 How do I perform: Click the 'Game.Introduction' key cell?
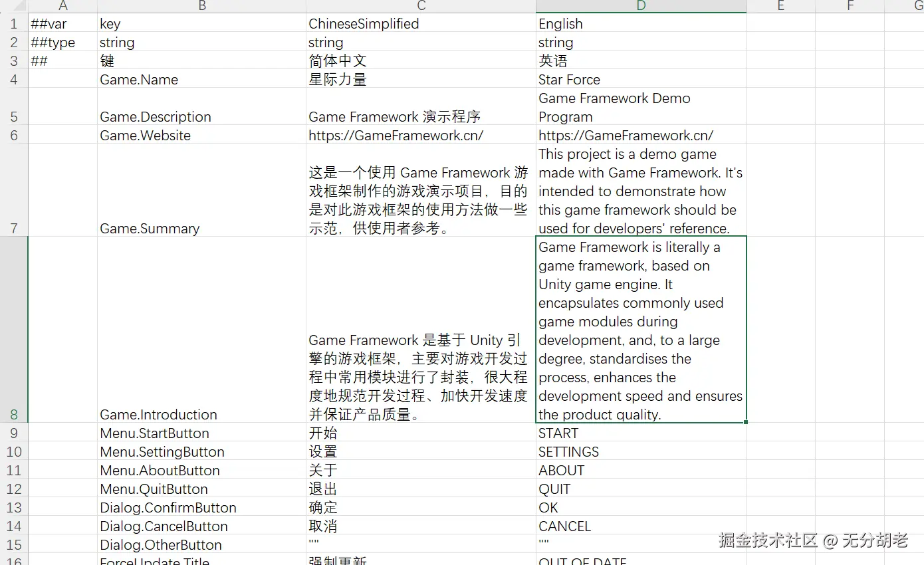(201, 330)
